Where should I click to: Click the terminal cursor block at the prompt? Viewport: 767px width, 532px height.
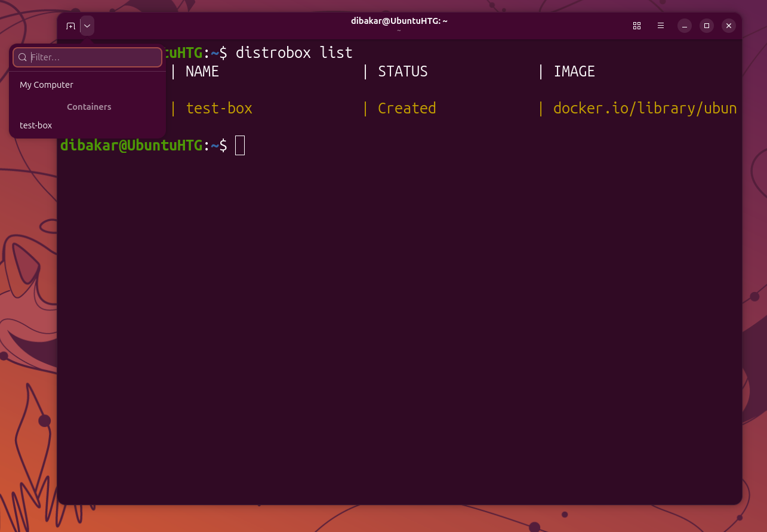(240, 145)
